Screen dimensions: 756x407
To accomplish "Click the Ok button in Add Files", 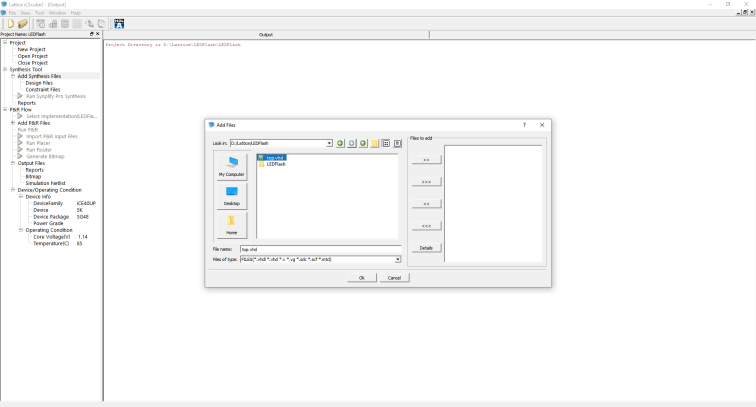I will click(x=361, y=277).
